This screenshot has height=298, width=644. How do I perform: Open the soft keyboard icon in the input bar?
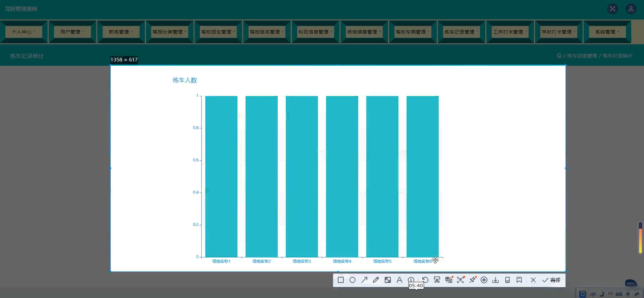tap(619, 294)
